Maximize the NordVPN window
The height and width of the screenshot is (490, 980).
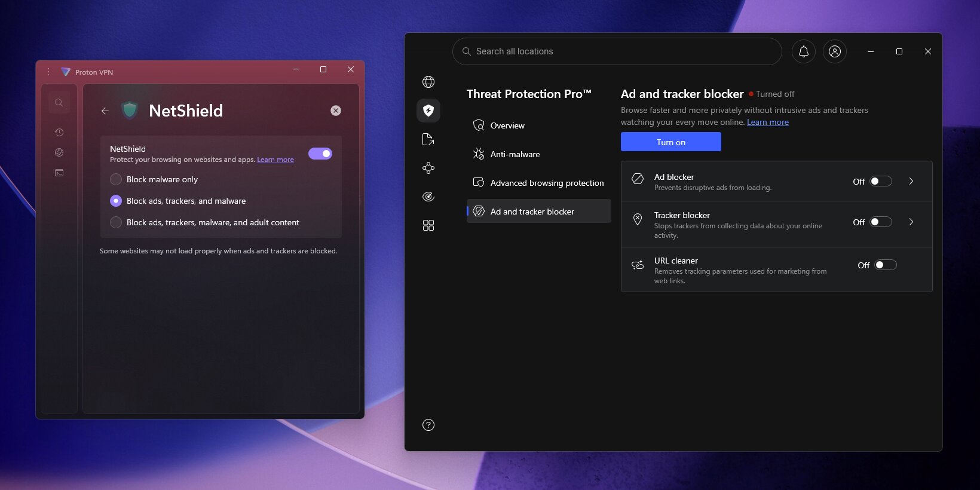click(899, 51)
